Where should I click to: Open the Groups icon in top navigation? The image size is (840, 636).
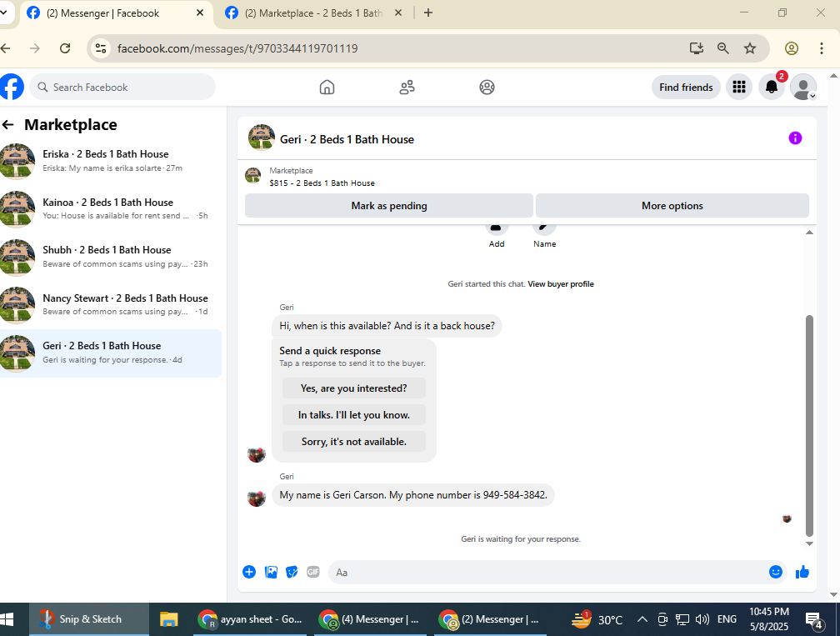(487, 87)
